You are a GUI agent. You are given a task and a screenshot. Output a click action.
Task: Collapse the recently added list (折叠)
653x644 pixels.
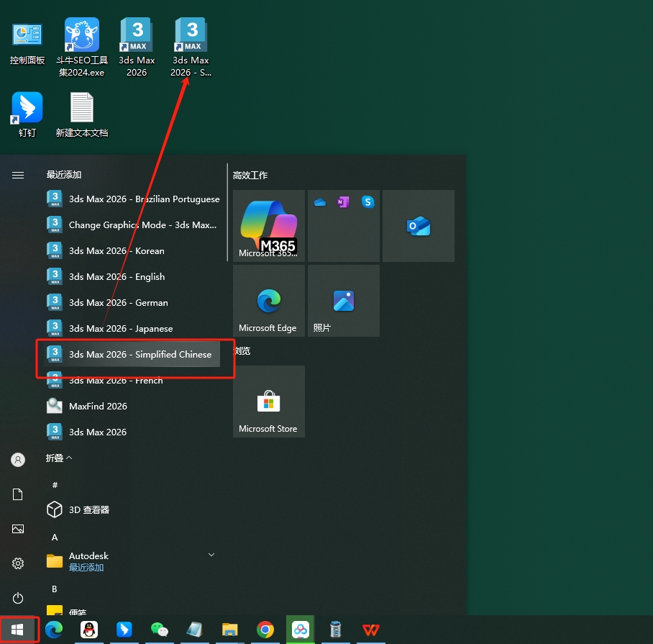pyautogui.click(x=59, y=458)
